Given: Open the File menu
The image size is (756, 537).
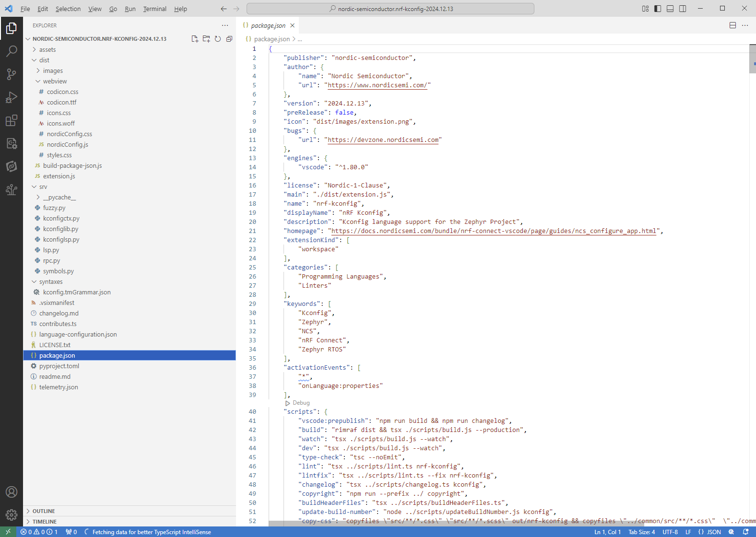Looking at the screenshot, I should [x=25, y=9].
